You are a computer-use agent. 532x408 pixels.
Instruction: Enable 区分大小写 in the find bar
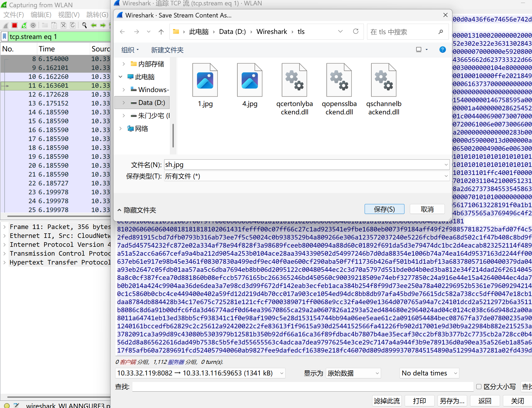click(478, 386)
